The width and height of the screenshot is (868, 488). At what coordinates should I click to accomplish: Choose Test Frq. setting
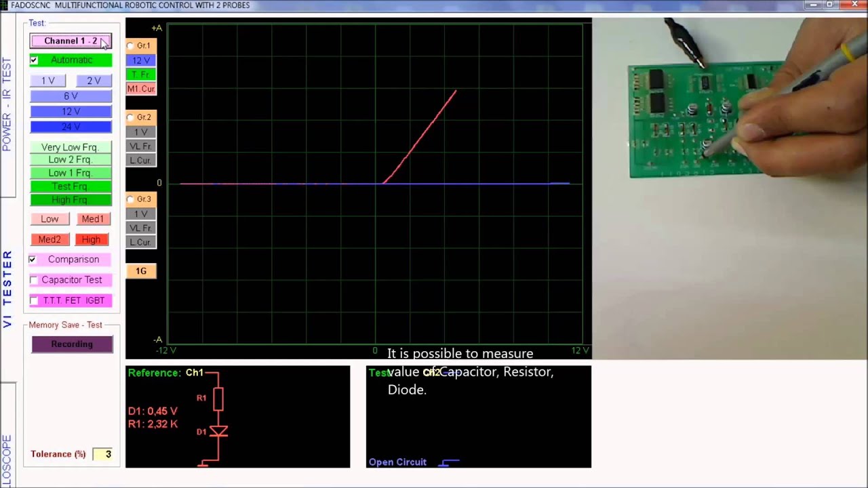click(71, 186)
